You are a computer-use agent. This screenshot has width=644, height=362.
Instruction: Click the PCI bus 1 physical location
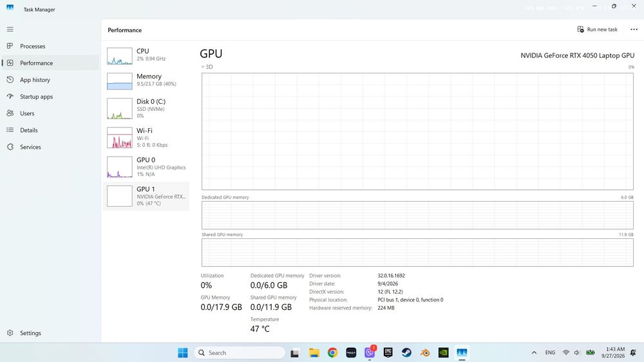[x=410, y=300]
